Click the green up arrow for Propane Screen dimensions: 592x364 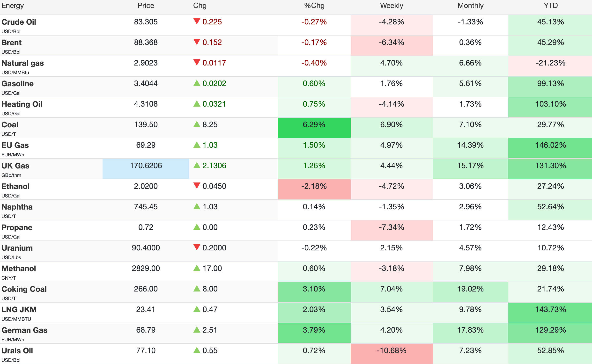pos(197,227)
